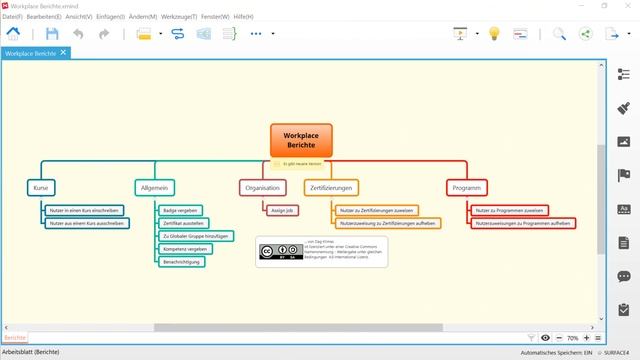Click the vertical scrollbar thumb of the canvas
Viewport: 640px width, 360px height.
pyautogui.click(x=601, y=199)
